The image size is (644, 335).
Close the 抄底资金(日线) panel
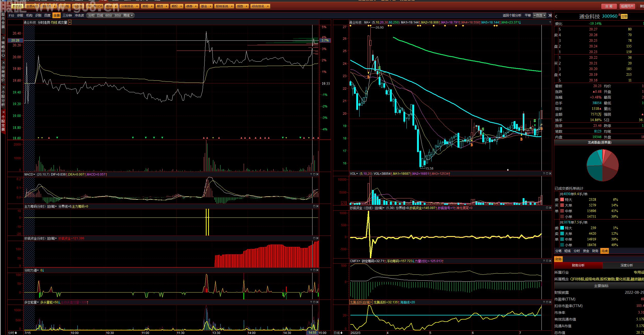[x=550, y=208]
